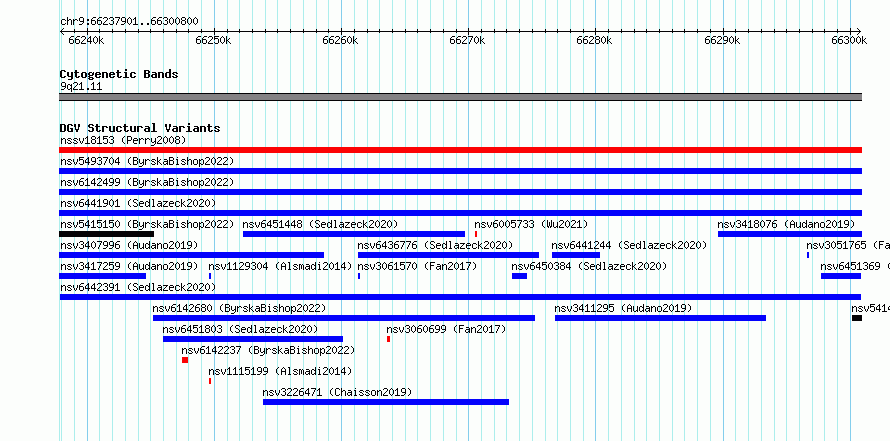Click the nsv6451369 variant label
This screenshot has width=890, height=441.
click(x=855, y=266)
